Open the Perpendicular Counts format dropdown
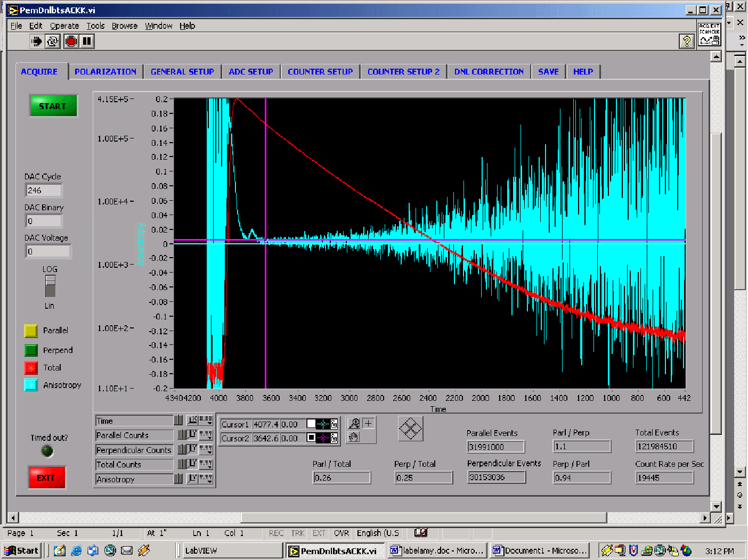The height and width of the screenshot is (560, 748). (x=206, y=449)
